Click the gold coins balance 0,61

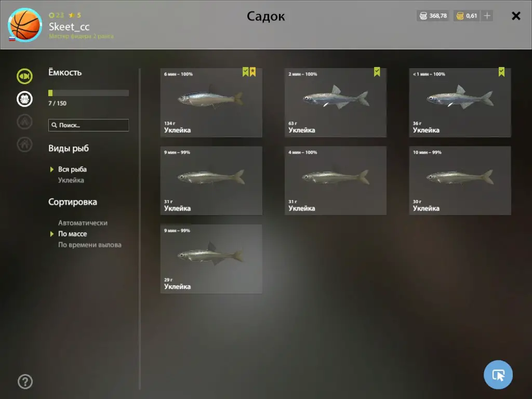click(x=467, y=16)
